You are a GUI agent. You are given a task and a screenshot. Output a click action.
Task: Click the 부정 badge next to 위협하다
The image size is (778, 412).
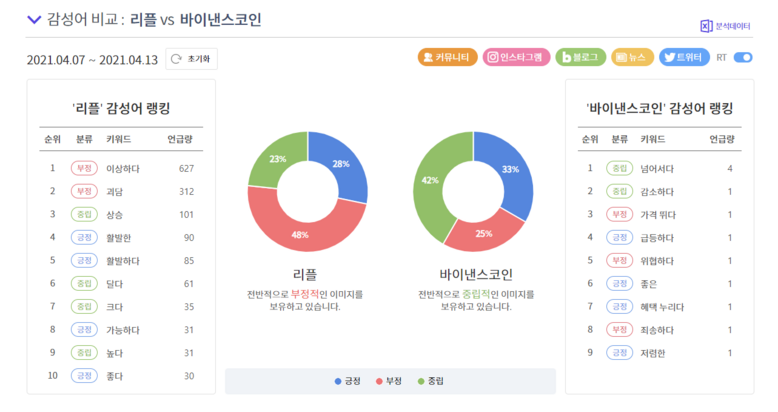(x=619, y=261)
